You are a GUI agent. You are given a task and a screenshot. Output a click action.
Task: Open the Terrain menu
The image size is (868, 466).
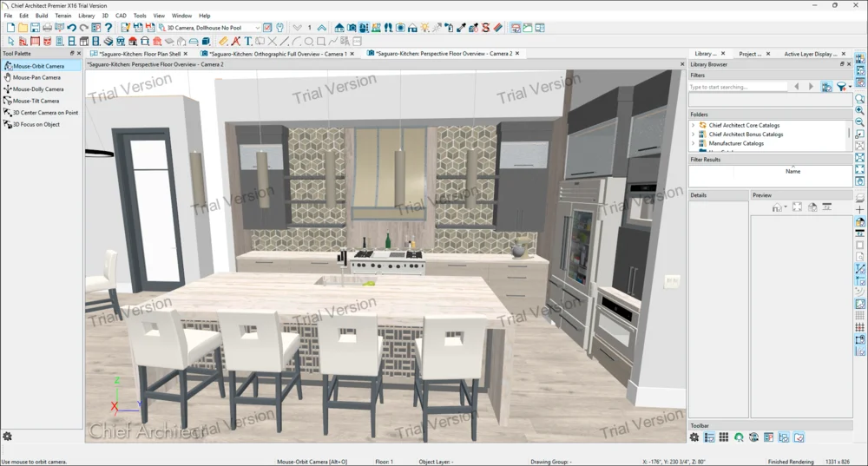(63, 16)
